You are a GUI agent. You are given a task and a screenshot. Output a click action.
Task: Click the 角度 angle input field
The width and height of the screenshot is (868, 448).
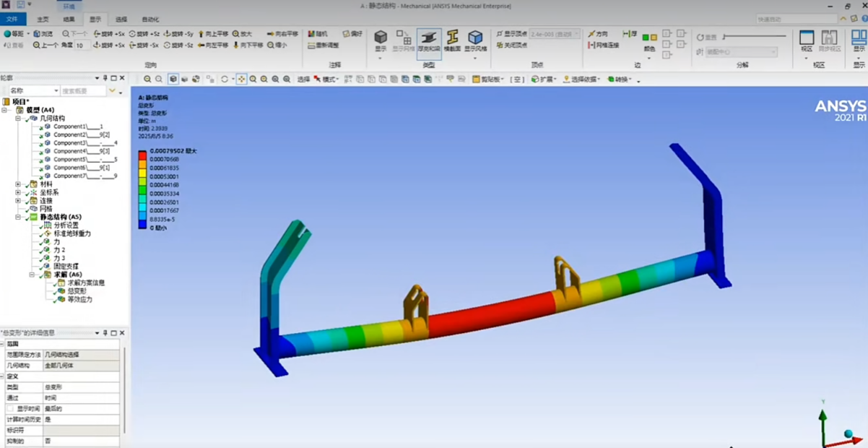[82, 46]
